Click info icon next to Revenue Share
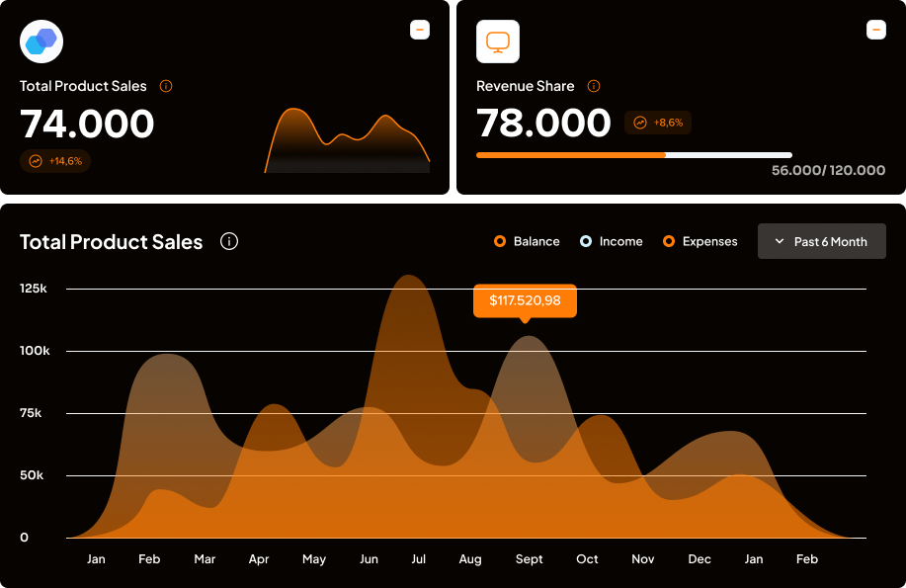The image size is (906, 588). click(x=594, y=86)
